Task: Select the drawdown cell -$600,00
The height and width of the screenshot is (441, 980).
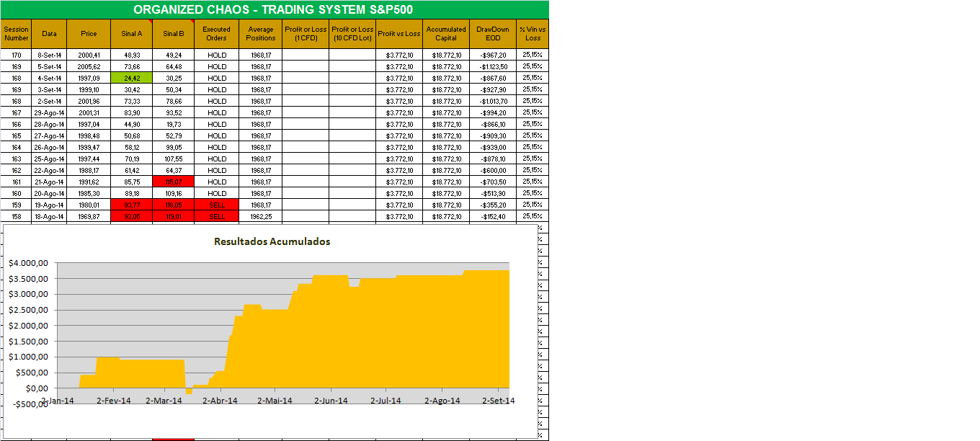Action: [493, 170]
